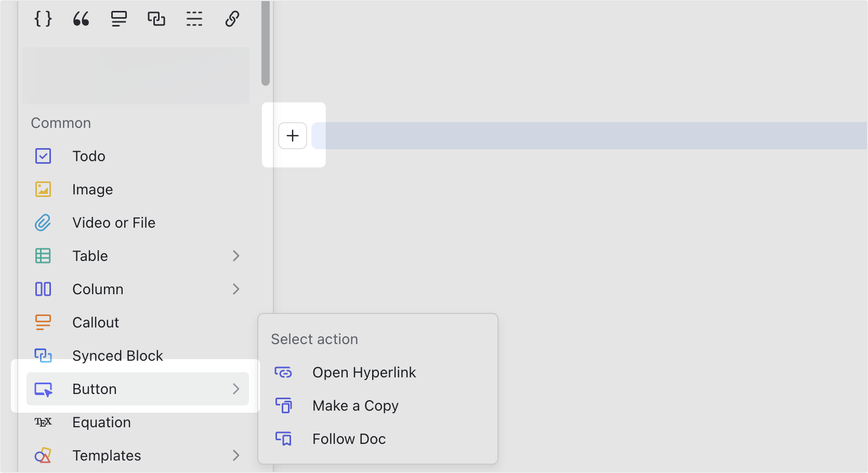Viewport: 868px width, 473px height.
Task: Click the callout icon in the top toolbar
Action: pyautogui.click(x=119, y=19)
